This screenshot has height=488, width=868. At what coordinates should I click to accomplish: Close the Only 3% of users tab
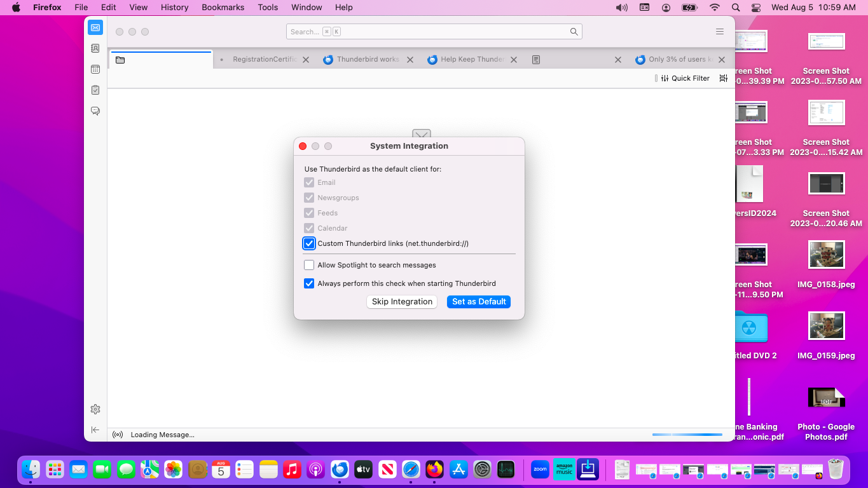(722, 60)
